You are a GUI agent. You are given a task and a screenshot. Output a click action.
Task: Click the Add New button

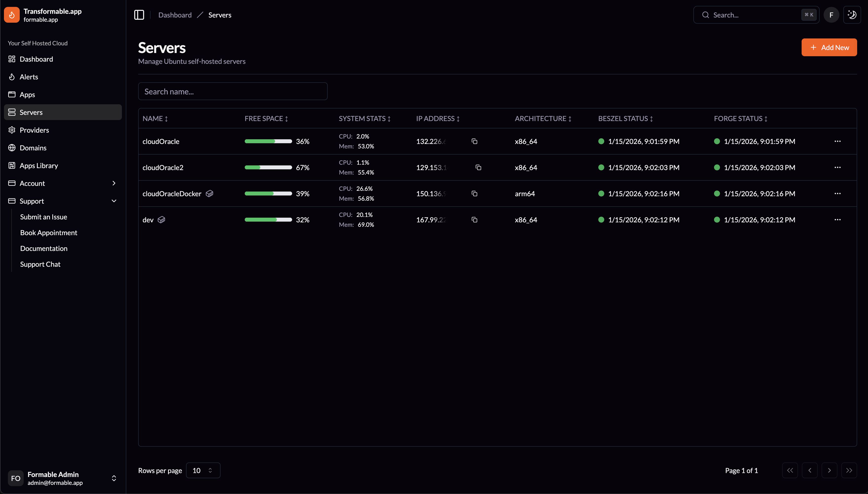[829, 47]
